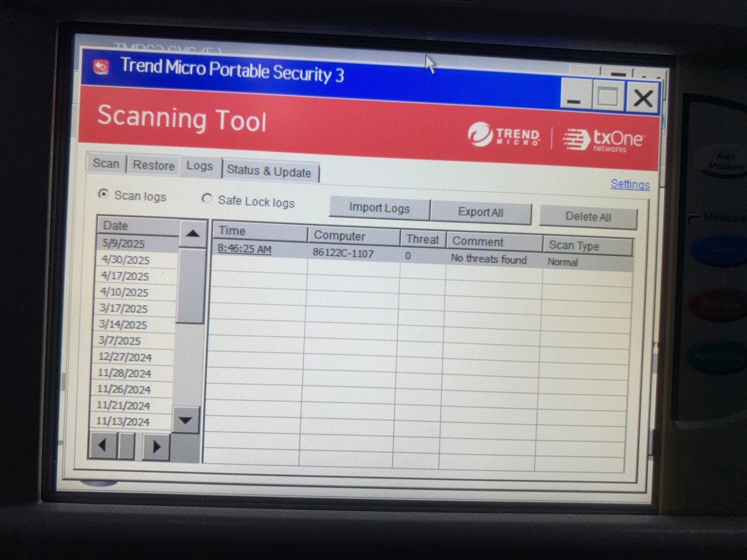Click the No threats found comment cell
The image size is (747, 560).
494,259
